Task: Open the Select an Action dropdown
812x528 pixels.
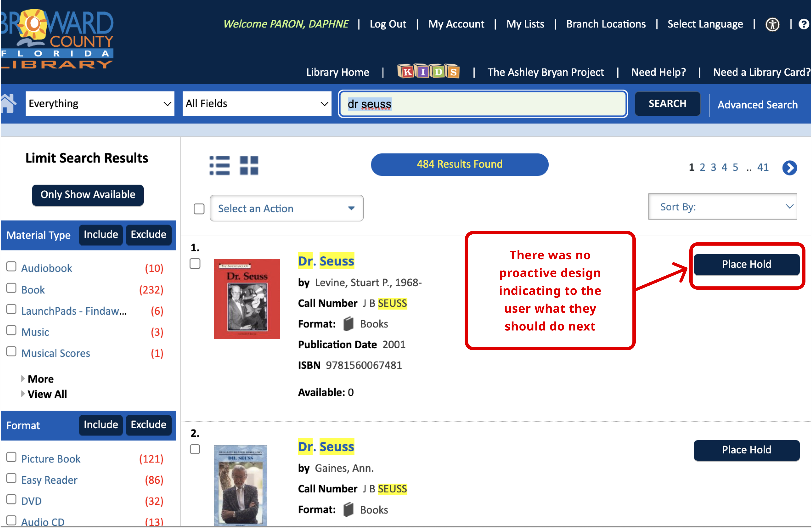Action: point(287,208)
